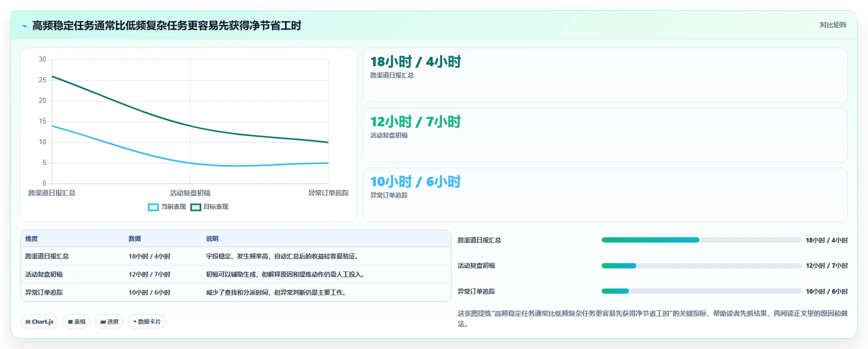
Task: Click 跨渠道日报汇总 label beside progress bar
Action: tap(479, 240)
